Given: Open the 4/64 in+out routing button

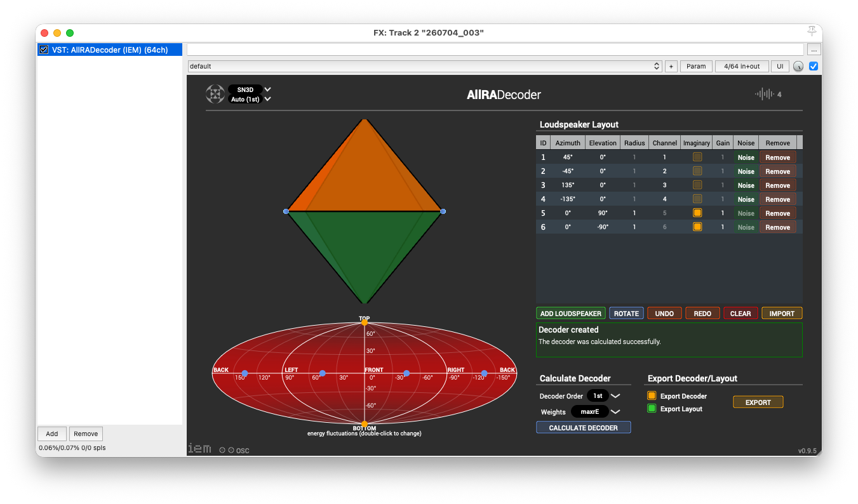Looking at the screenshot, I should pos(742,66).
